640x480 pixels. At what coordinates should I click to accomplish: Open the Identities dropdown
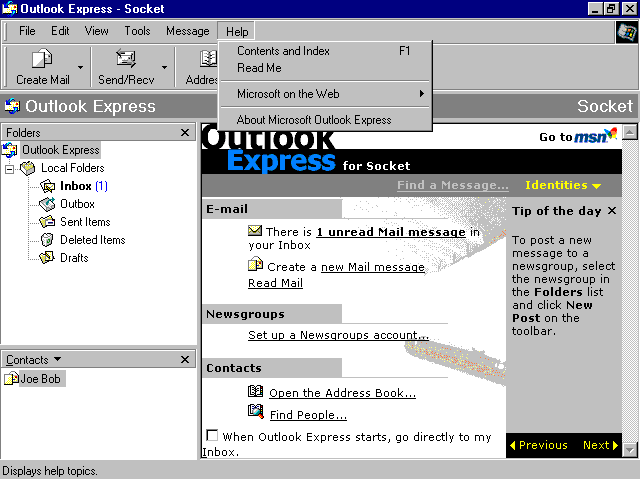[x=563, y=185]
